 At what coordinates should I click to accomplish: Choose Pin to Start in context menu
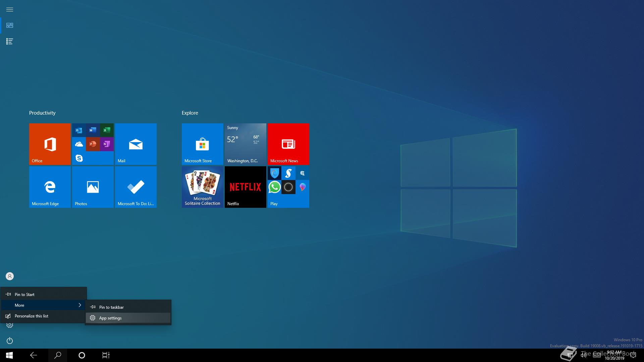tap(44, 295)
